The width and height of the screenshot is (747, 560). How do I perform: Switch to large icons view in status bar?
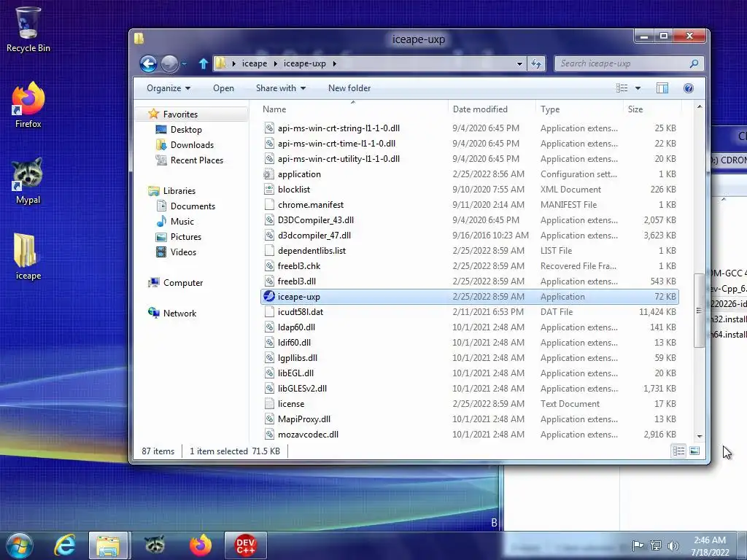click(x=694, y=451)
